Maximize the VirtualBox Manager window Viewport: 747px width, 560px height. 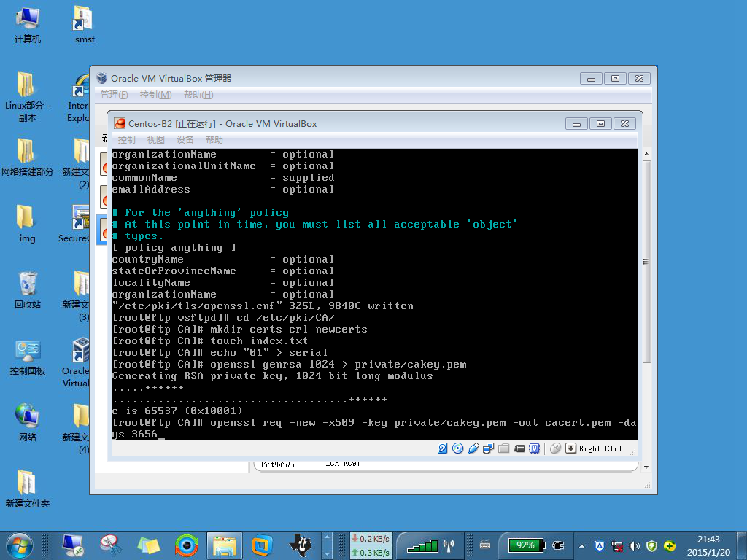(x=615, y=79)
